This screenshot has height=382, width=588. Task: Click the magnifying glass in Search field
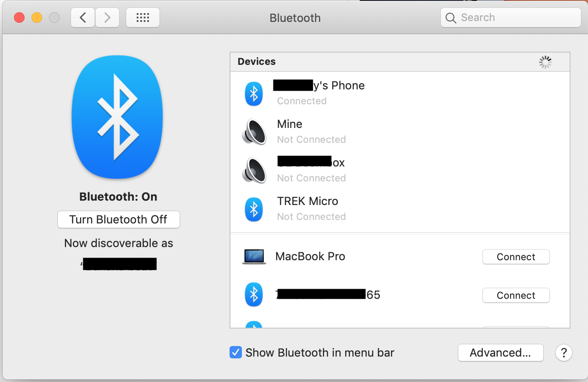pos(451,18)
